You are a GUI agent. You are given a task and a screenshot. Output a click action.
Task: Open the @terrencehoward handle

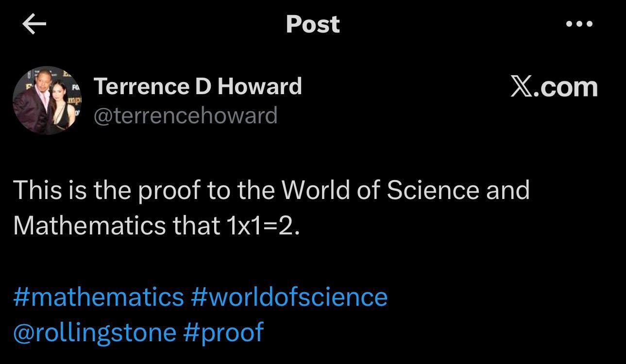[186, 116]
